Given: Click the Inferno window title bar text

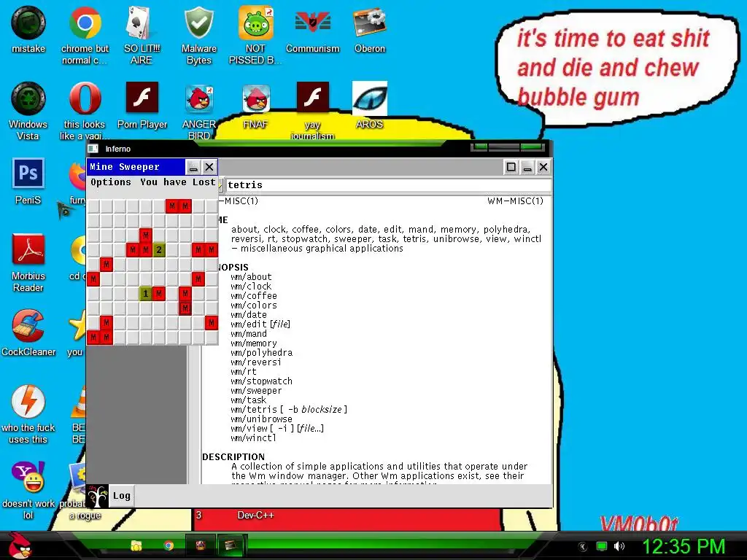Looking at the screenshot, I should tap(117, 149).
